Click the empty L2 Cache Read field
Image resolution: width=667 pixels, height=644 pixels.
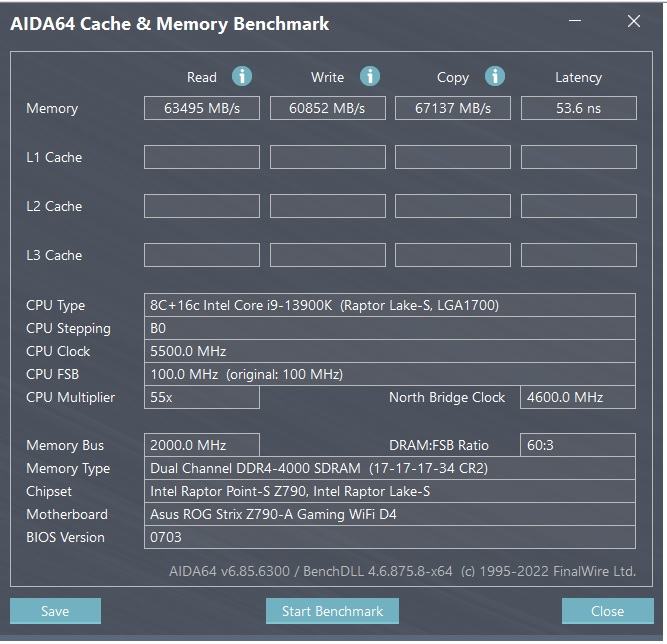point(202,206)
